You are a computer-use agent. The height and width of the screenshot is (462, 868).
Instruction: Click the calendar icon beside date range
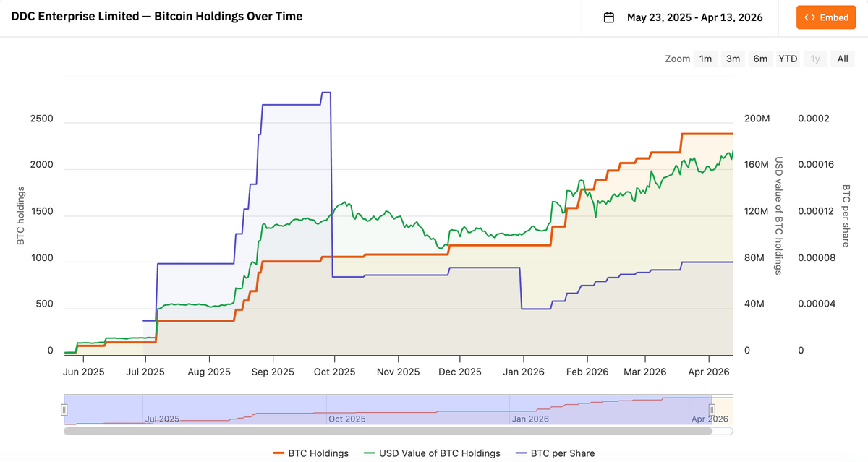pyautogui.click(x=609, y=17)
